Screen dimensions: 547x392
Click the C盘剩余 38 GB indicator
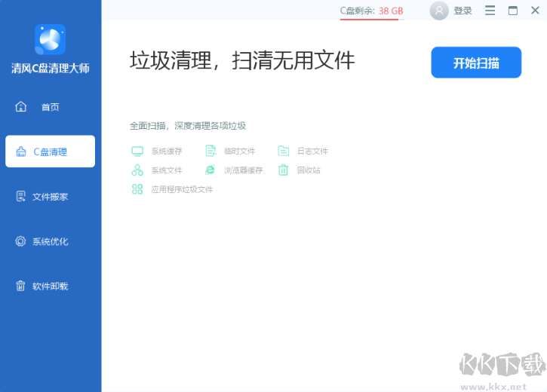pyautogui.click(x=371, y=11)
